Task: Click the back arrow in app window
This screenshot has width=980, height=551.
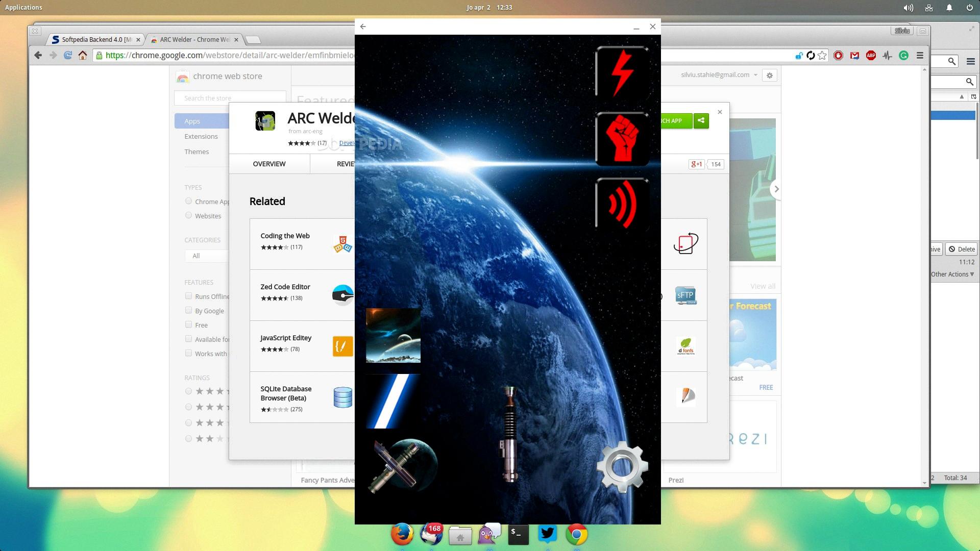Action: pos(363,27)
